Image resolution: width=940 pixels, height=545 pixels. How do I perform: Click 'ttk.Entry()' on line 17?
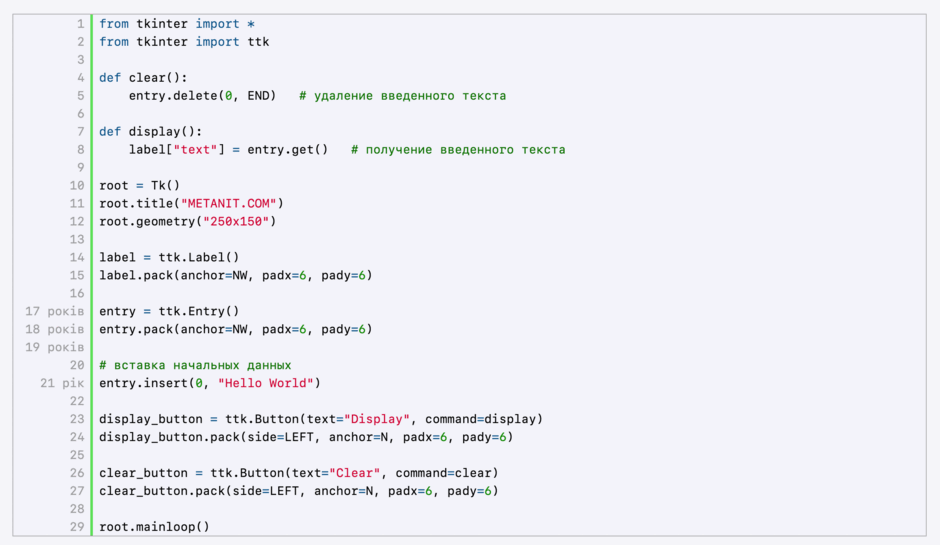tap(199, 311)
